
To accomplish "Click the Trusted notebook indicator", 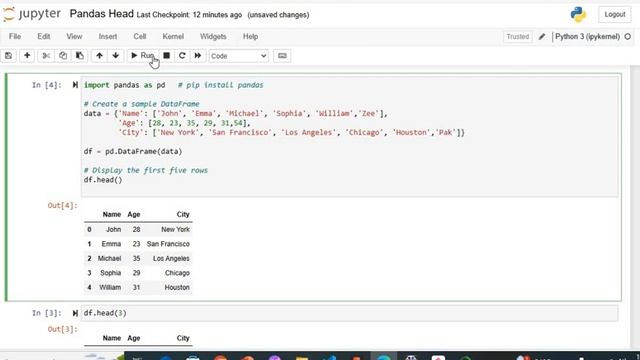I will click(x=518, y=37).
